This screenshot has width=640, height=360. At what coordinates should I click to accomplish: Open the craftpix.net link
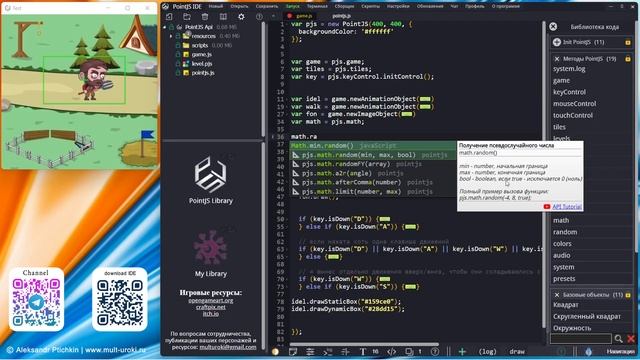211,307
